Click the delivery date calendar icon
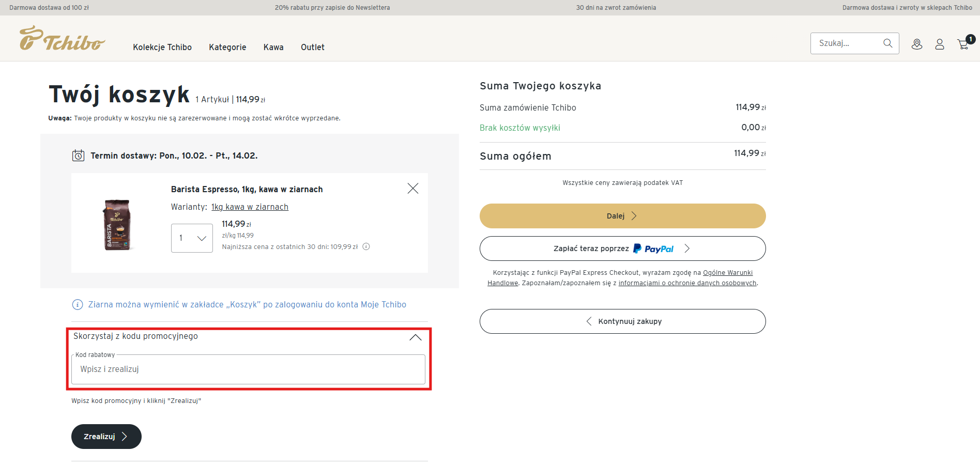The width and height of the screenshot is (980, 466). click(78, 156)
